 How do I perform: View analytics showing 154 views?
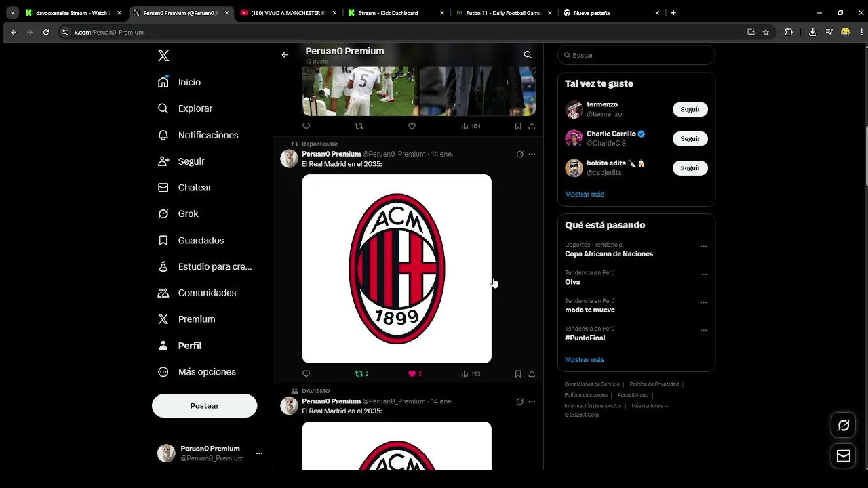471,126
